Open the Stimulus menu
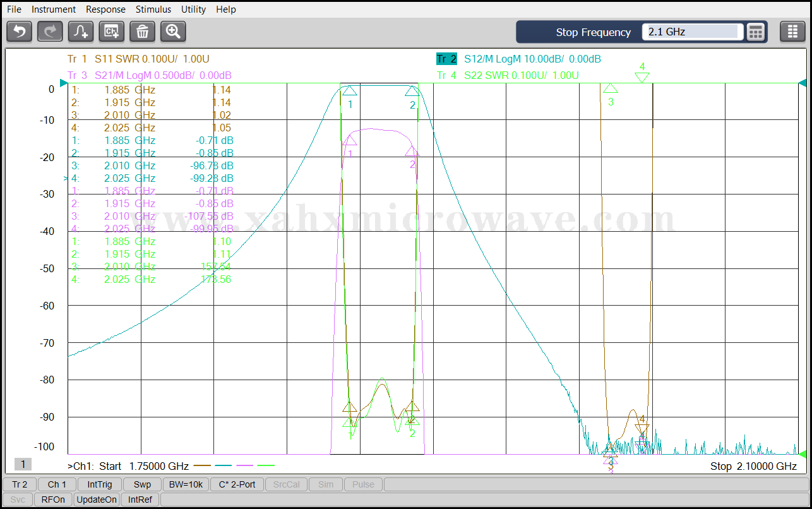The width and height of the screenshot is (812, 509). pos(153,9)
